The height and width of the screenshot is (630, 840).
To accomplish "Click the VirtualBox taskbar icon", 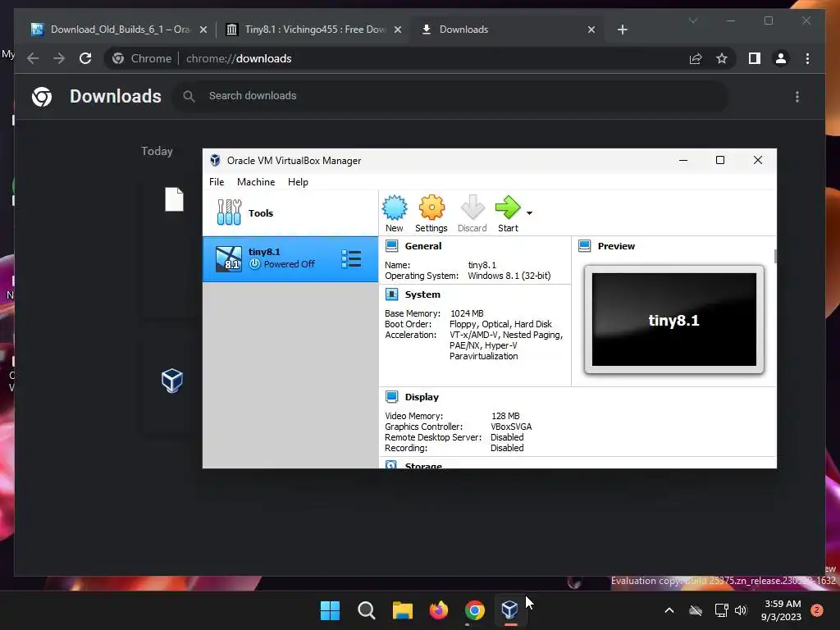I will click(510, 610).
